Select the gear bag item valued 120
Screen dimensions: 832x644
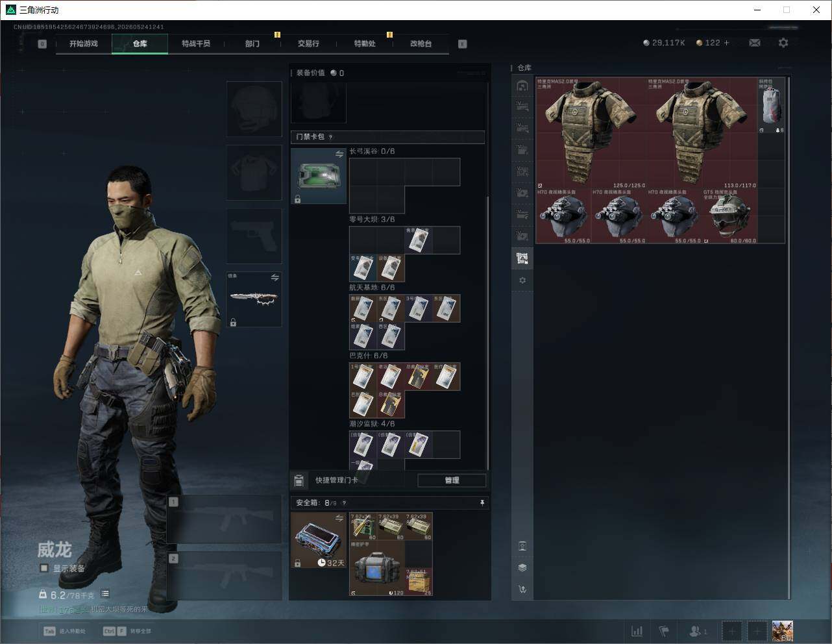[377, 569]
